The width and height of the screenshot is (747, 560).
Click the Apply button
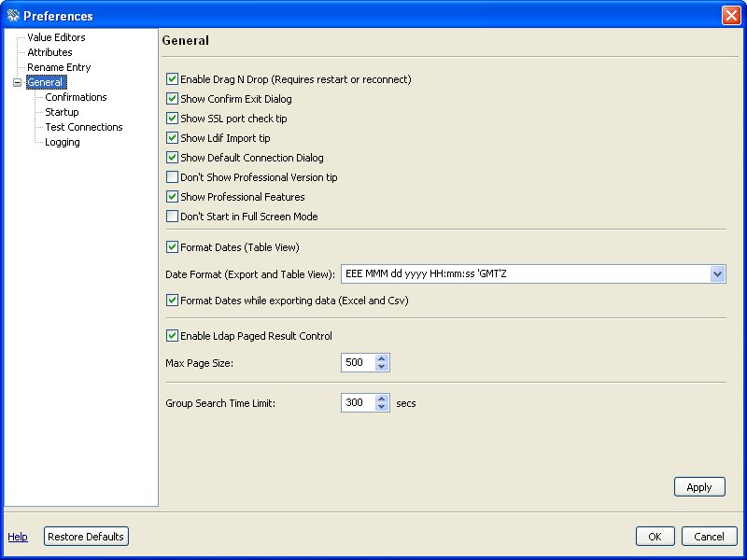pyautogui.click(x=698, y=487)
